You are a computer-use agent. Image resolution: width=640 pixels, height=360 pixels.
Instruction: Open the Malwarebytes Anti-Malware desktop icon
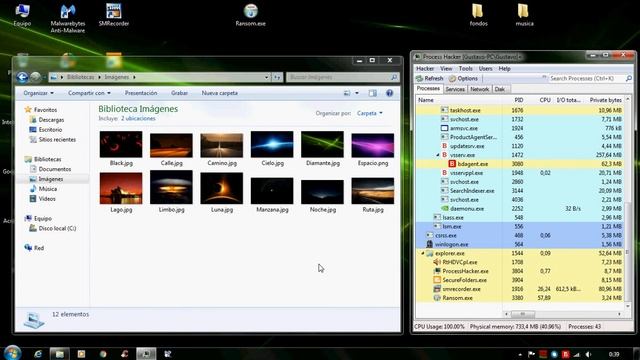pos(68,18)
